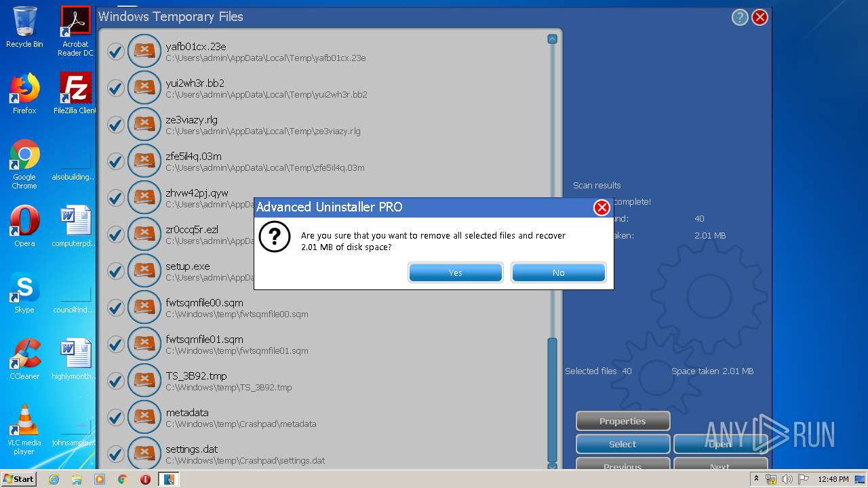Toggle the fwtsqmfile00.sqm checkbox
The height and width of the screenshot is (488, 868).
116,308
